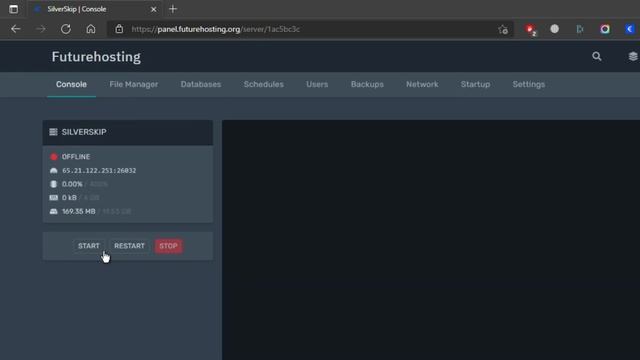640x360 pixels.
Task: Open the dark blue extension icon
Action: [580, 29]
